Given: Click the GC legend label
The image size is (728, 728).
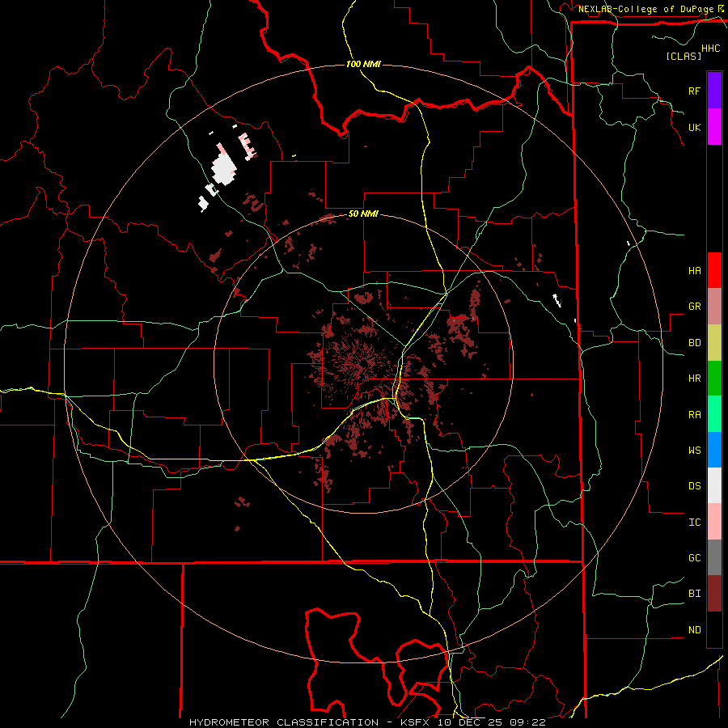Looking at the screenshot, I should 694,558.
